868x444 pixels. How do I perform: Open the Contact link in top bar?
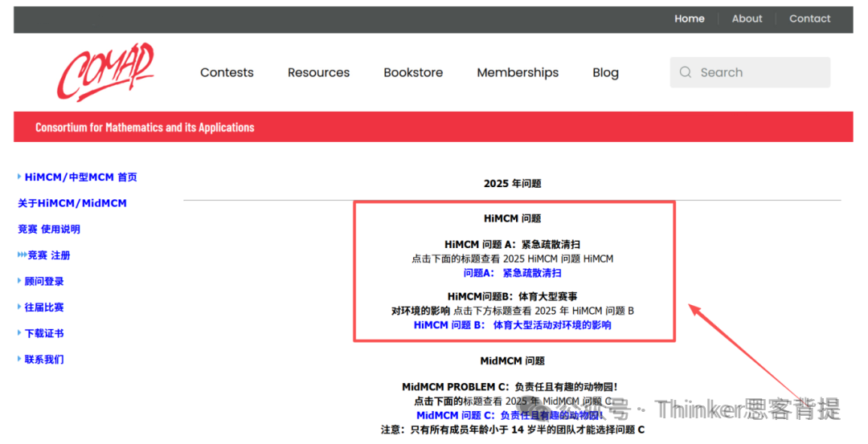(810, 18)
